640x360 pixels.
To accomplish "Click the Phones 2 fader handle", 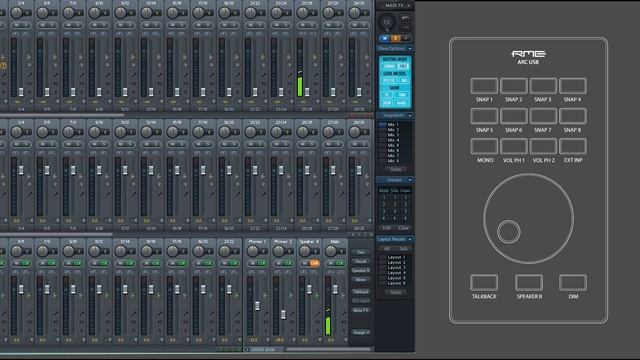I will [x=283, y=314].
